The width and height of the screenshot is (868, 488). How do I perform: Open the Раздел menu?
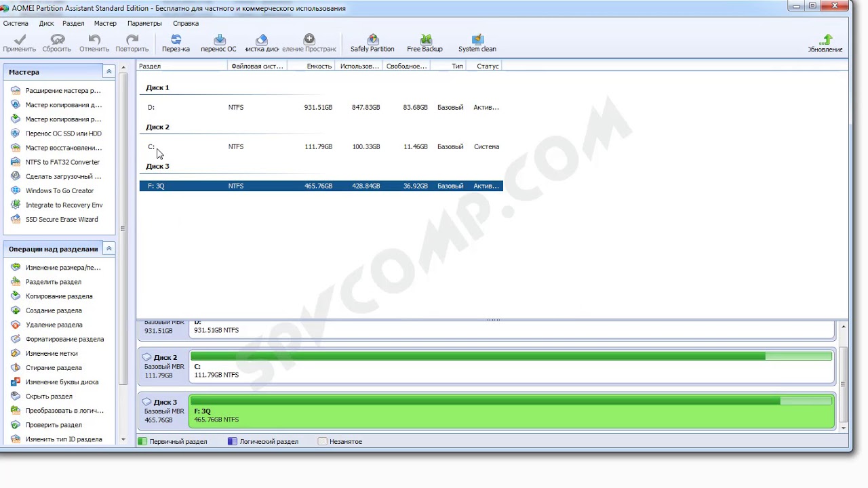pyautogui.click(x=73, y=23)
